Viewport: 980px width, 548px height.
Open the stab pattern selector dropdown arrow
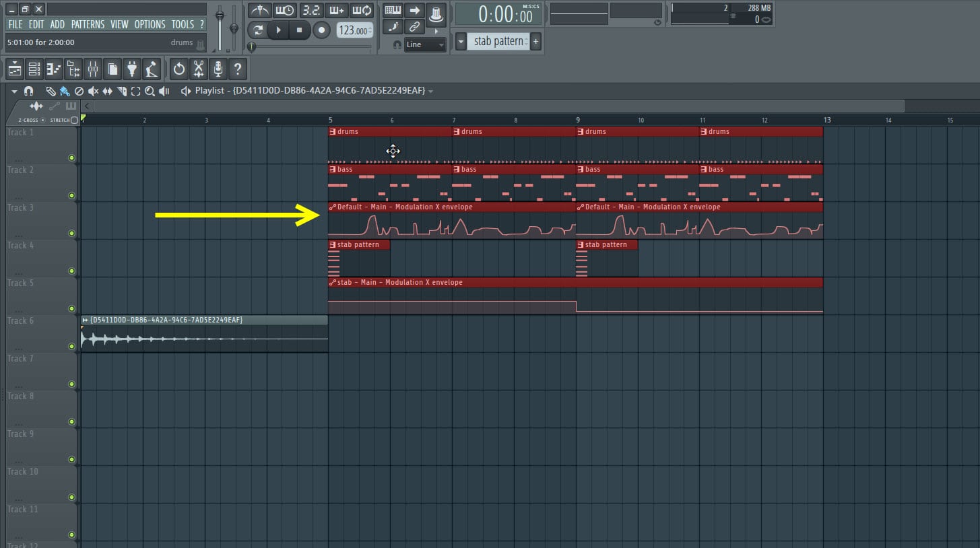click(461, 42)
